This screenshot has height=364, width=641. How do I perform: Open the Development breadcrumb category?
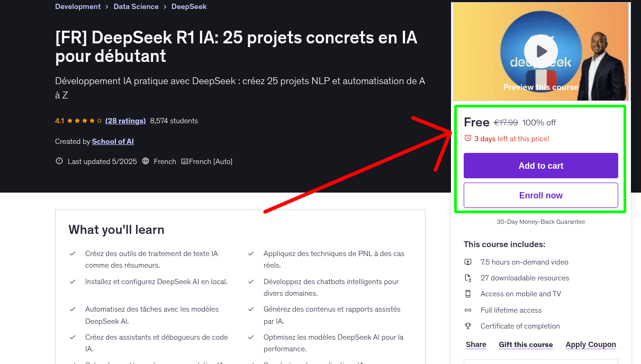tap(78, 6)
